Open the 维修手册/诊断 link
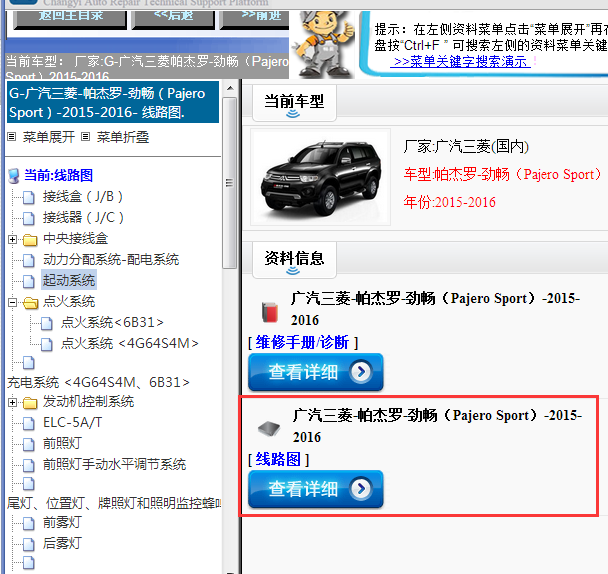 (x=302, y=342)
